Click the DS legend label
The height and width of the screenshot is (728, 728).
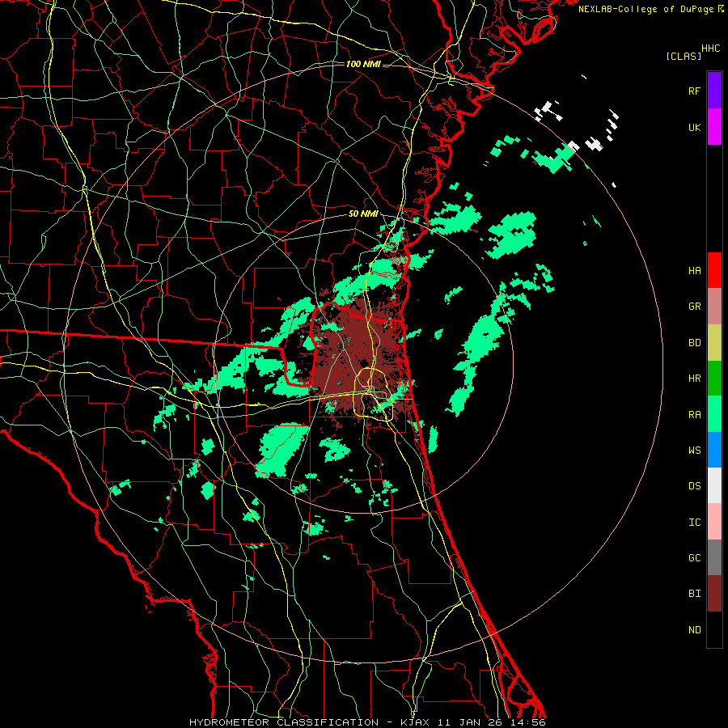point(694,486)
